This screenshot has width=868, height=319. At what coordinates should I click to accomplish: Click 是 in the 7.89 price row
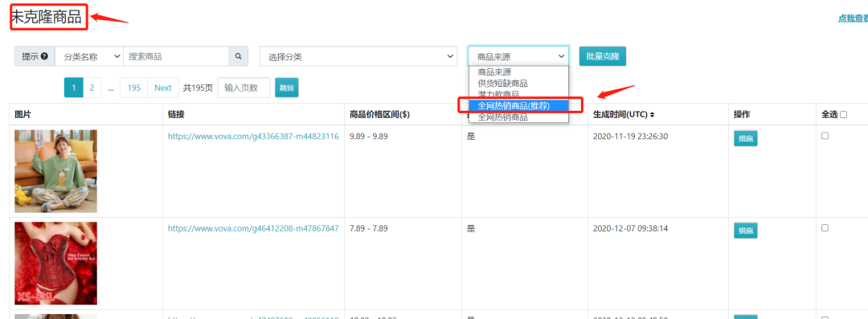coord(471,228)
